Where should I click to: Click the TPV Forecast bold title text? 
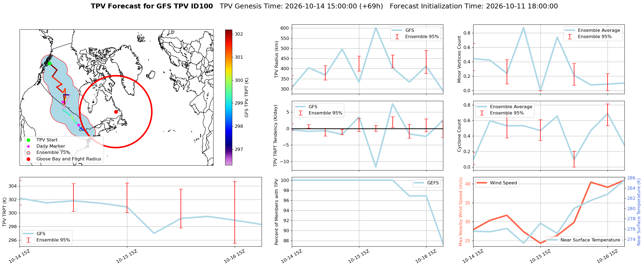click(152, 6)
